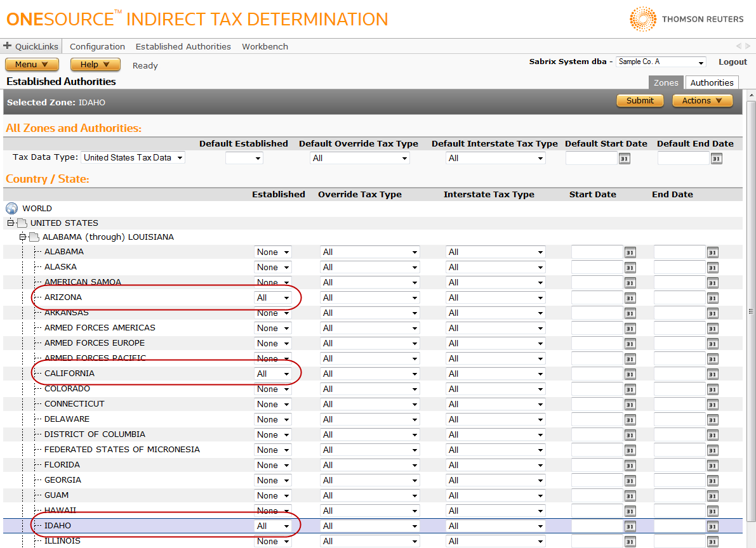Click the QuickLinks plus icon

8,46
